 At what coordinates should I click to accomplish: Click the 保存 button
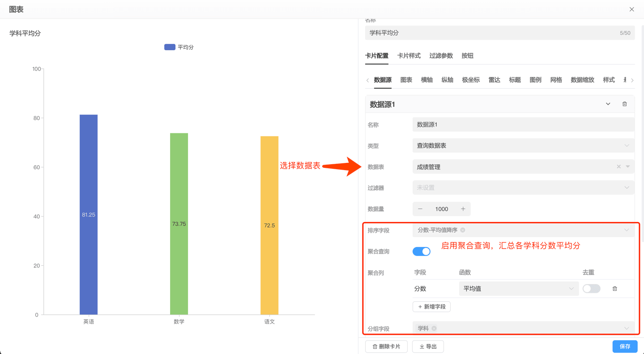click(624, 346)
